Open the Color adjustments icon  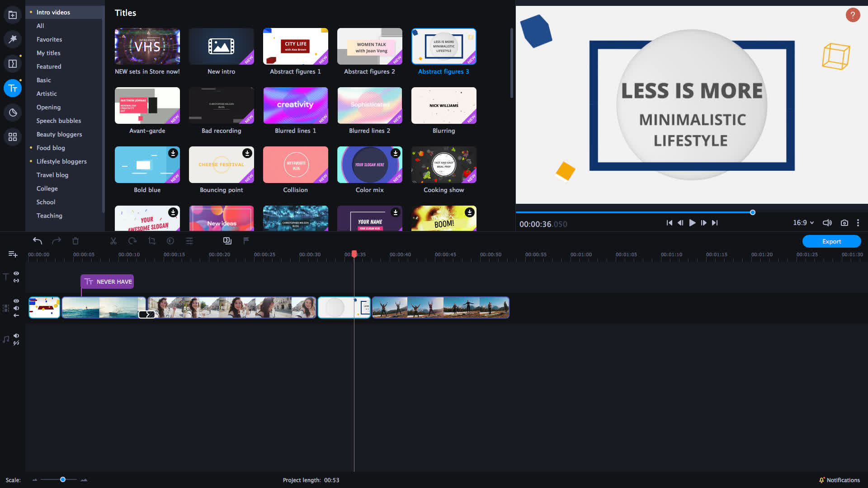click(x=170, y=241)
